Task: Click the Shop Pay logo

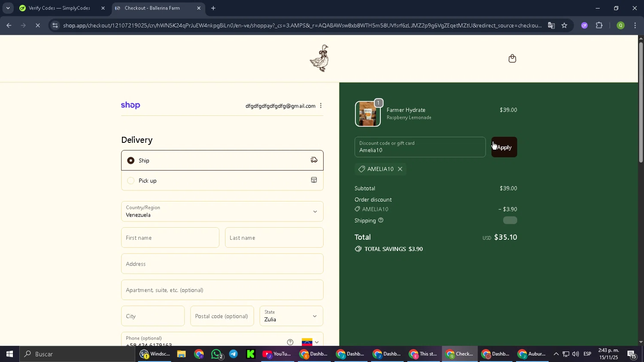Action: pyautogui.click(x=131, y=105)
